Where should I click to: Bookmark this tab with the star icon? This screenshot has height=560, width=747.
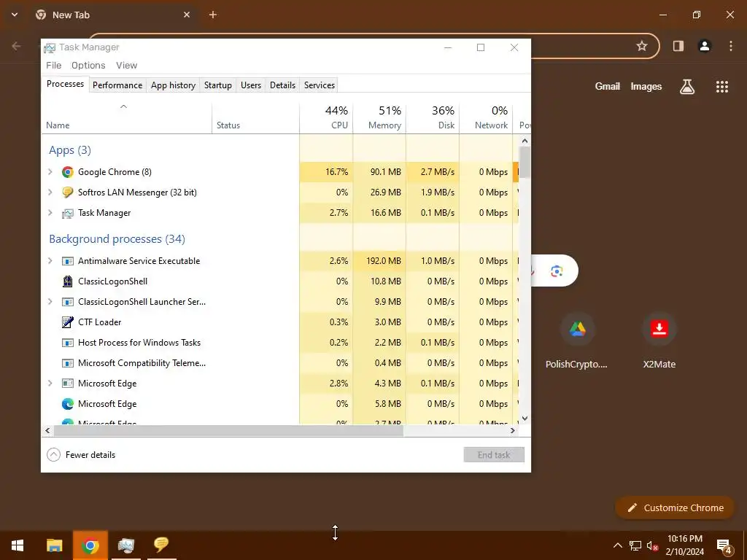pyautogui.click(x=642, y=46)
